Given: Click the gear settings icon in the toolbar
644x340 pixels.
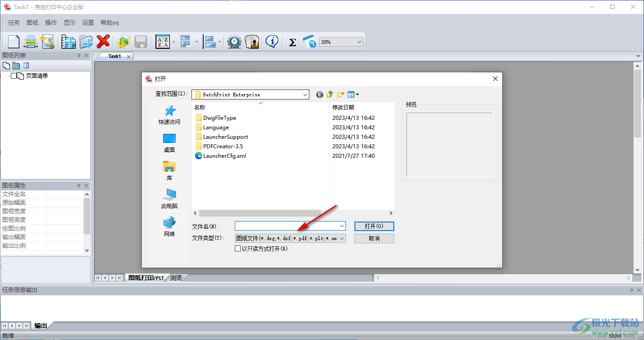Looking at the screenshot, I should pos(234,42).
